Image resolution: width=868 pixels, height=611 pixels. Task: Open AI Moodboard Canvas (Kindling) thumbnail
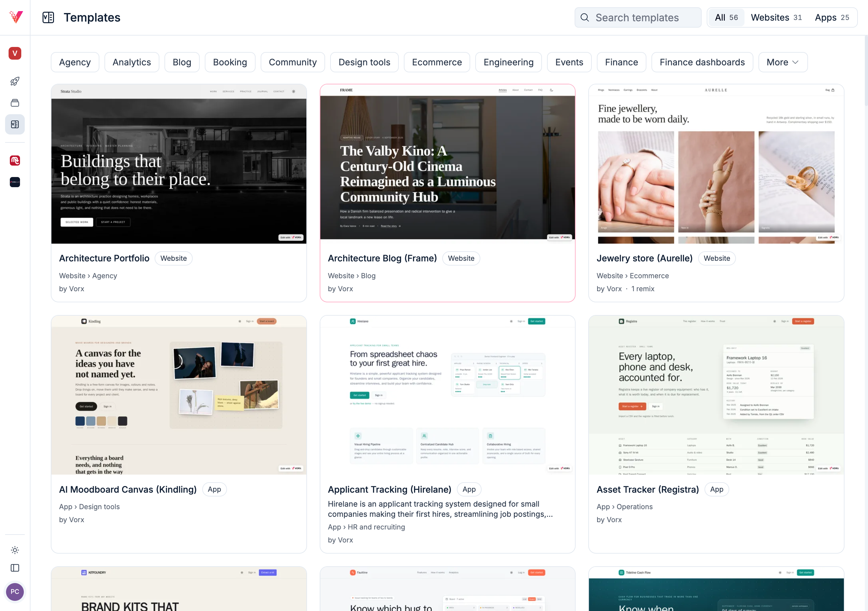click(179, 395)
